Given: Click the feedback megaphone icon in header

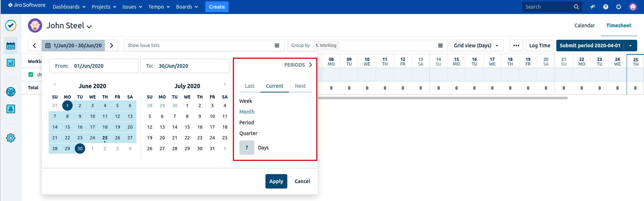Looking at the screenshot, I should 593,7.
